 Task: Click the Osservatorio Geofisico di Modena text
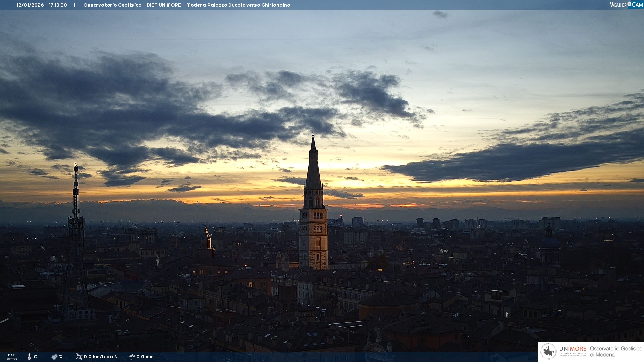click(616, 352)
